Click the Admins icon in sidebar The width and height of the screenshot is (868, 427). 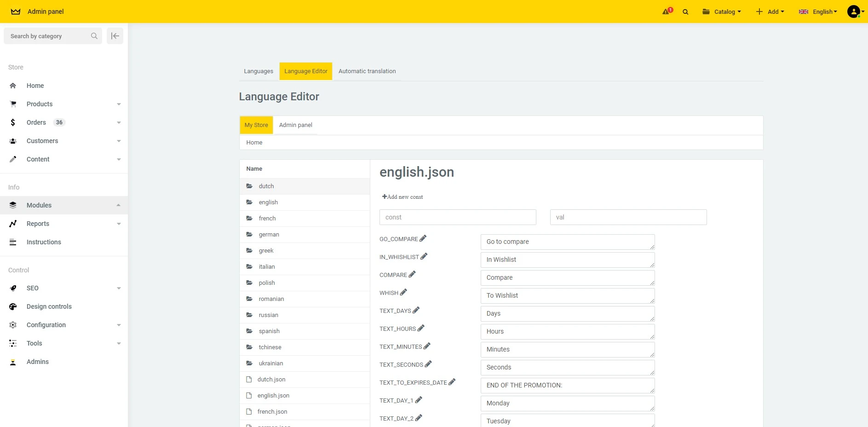13,362
